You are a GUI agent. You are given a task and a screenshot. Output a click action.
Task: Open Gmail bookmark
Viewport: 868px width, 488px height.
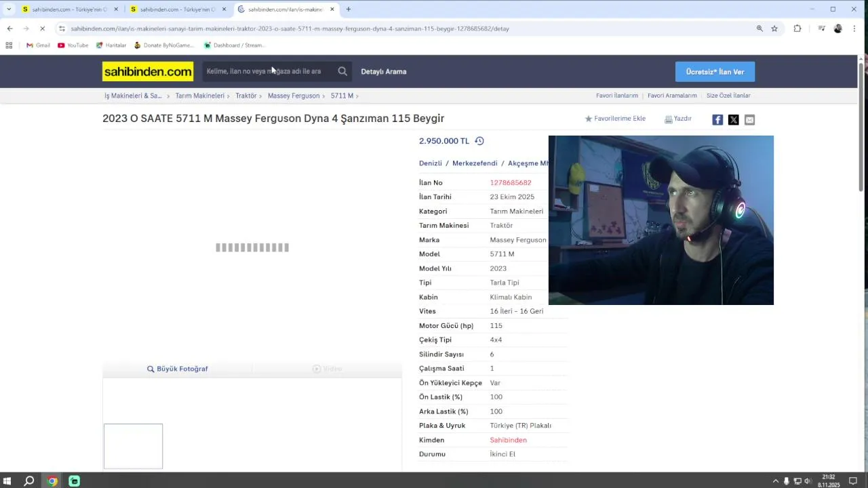click(38, 45)
